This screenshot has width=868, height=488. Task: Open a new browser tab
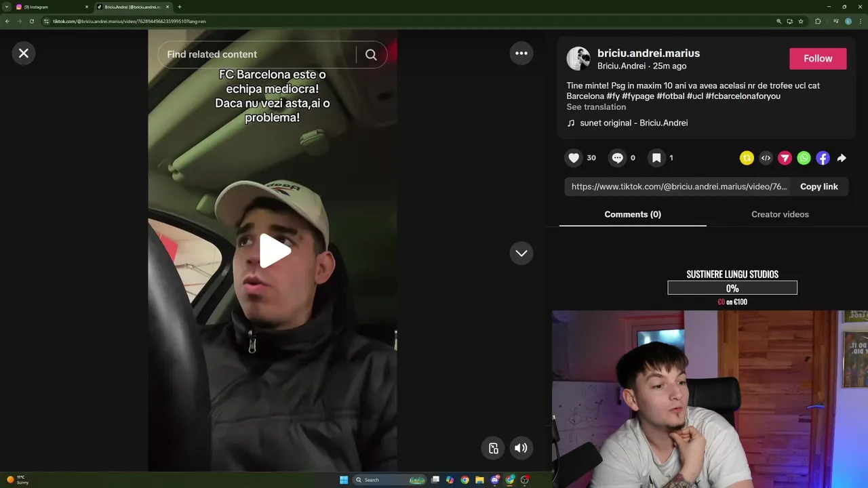[x=180, y=7]
